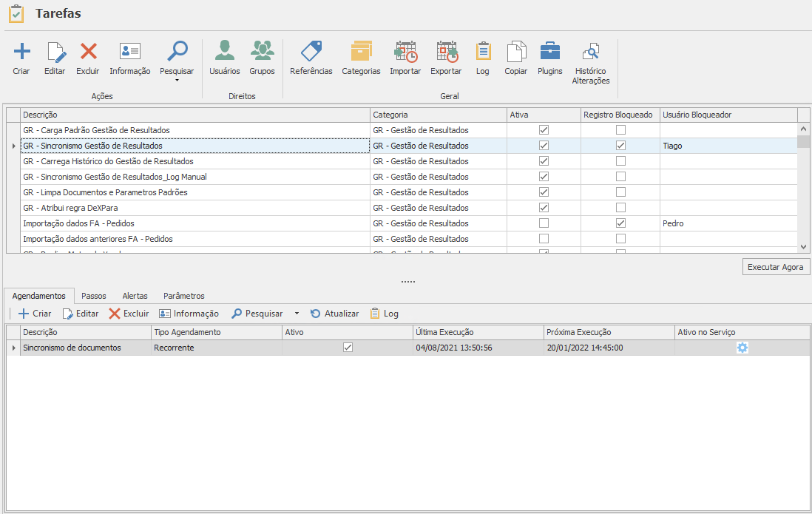Open the Usuários rights icon
812x514 pixels.
click(x=224, y=52)
